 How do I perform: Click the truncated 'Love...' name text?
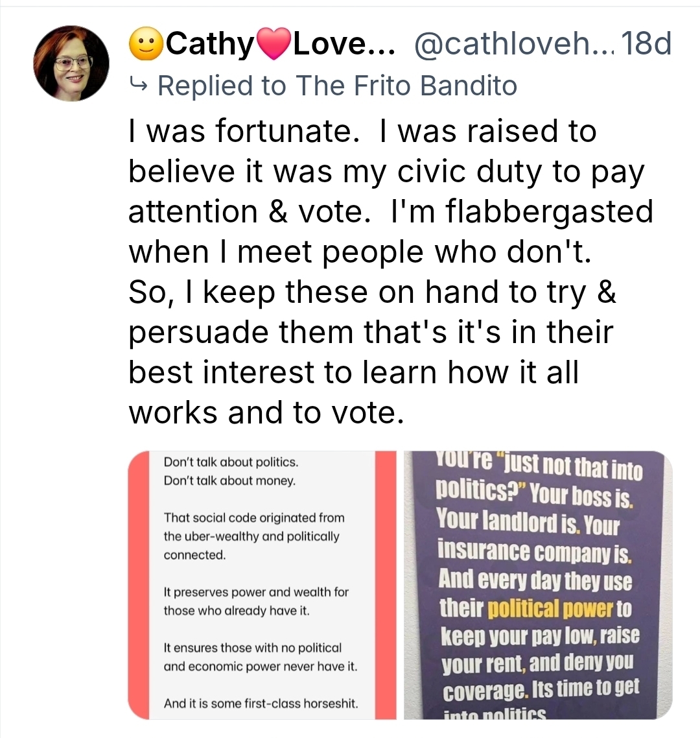(342, 45)
